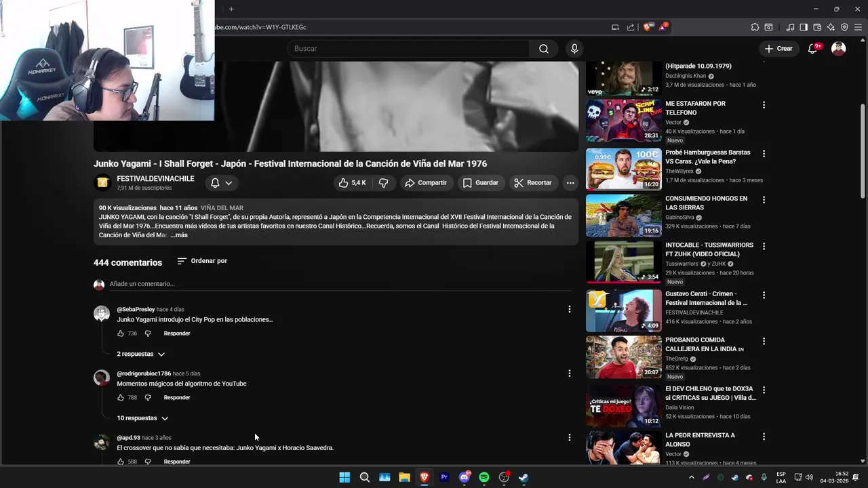The image size is (868, 488).
Task: Click the Buscar search field
Action: pos(408,49)
